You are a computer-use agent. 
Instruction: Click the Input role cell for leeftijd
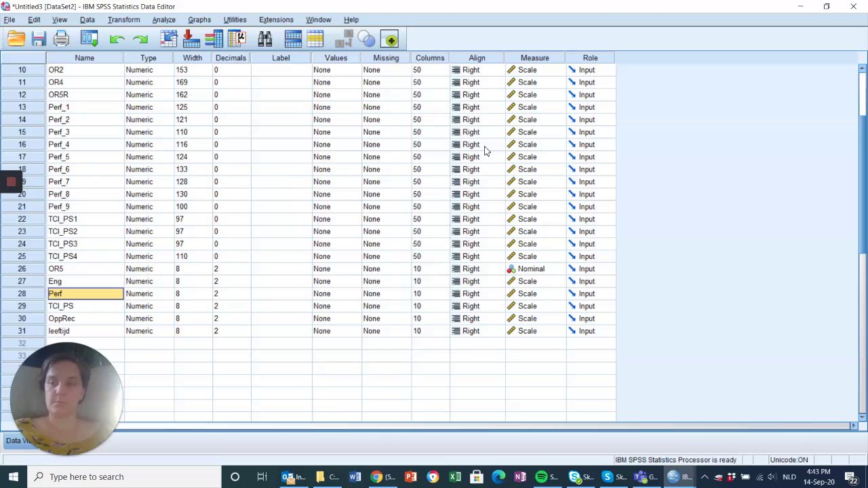coord(590,331)
